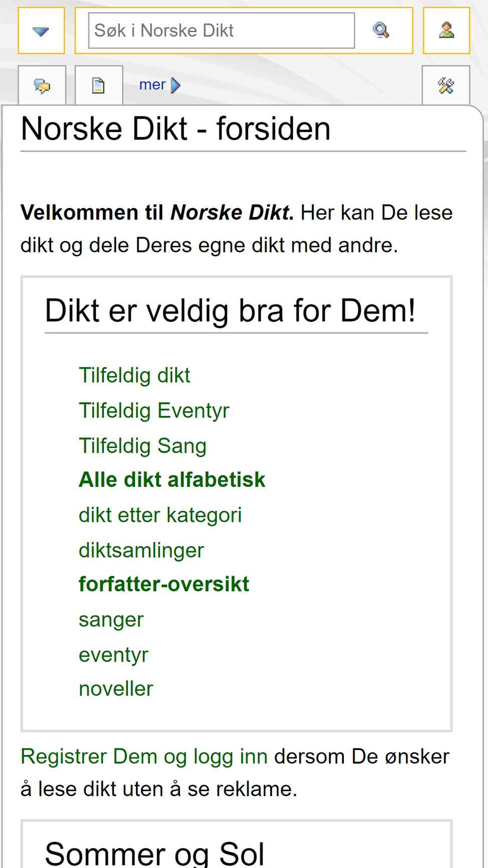Open the navigation dropdown arrow menu
The height and width of the screenshot is (868, 488).
click(41, 31)
